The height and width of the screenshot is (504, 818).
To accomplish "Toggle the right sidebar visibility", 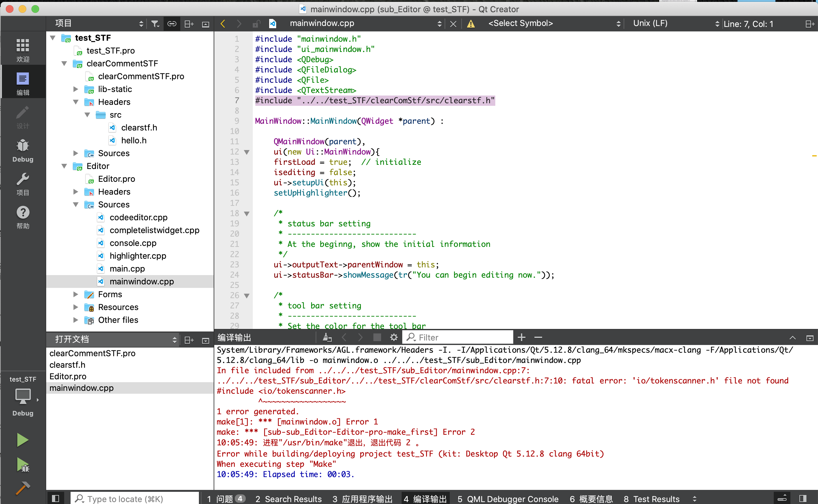I will (803, 498).
